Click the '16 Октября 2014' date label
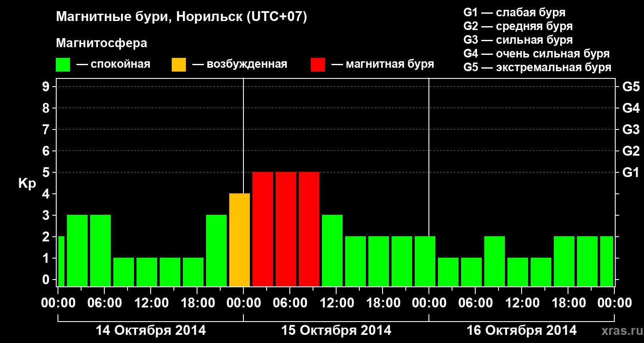 point(522,331)
